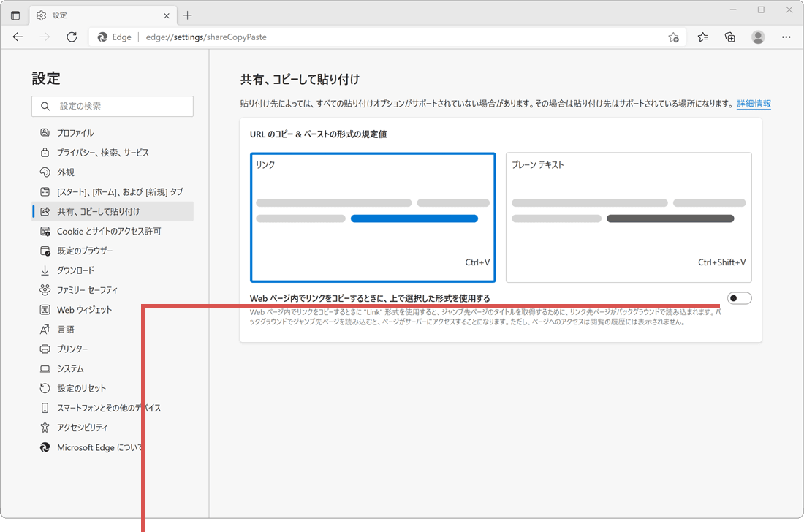The image size is (804, 532).
Task: Click the 共有、コピーして貼り付け page heading
Action: coord(300,80)
